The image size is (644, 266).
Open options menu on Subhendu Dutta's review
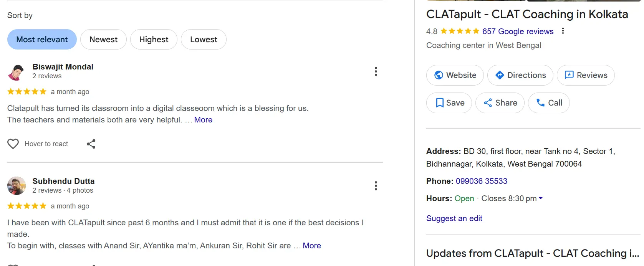tap(376, 185)
